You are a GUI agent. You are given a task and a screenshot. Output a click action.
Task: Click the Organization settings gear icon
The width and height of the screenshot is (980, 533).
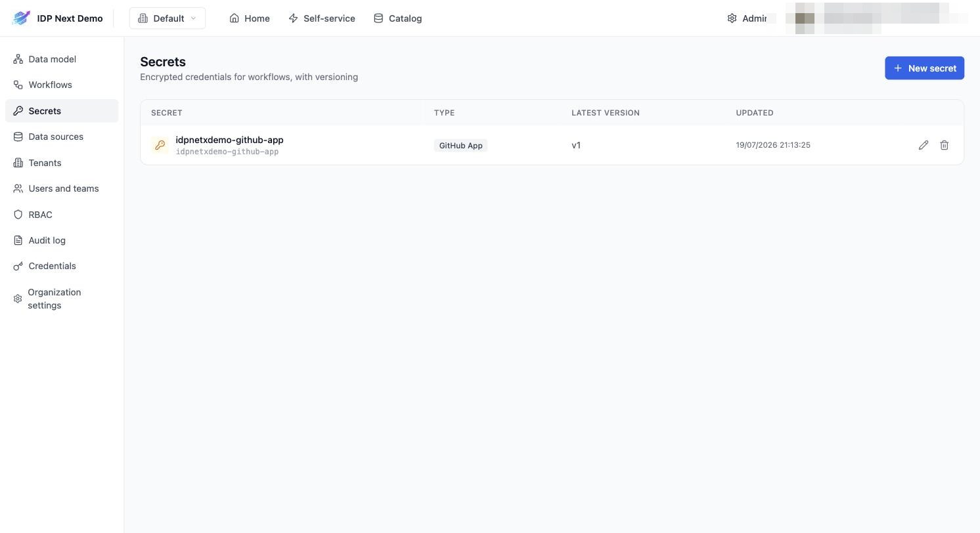[18, 299]
